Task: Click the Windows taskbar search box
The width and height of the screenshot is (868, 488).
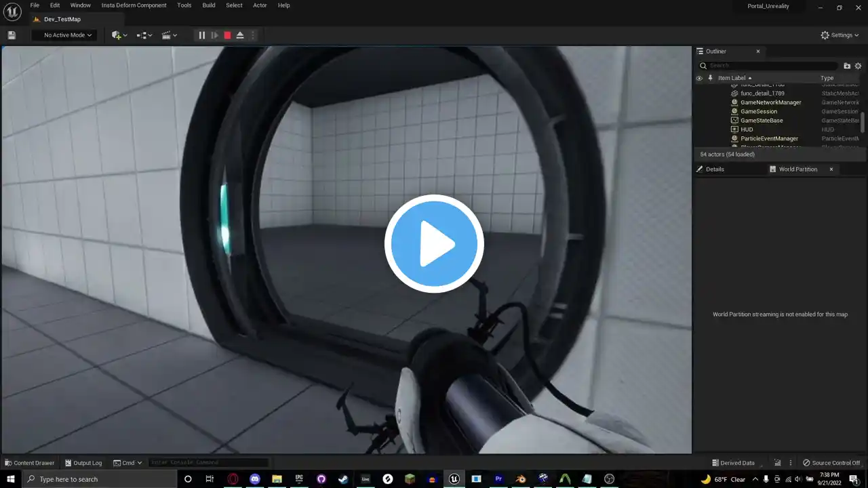Action: click(100, 479)
